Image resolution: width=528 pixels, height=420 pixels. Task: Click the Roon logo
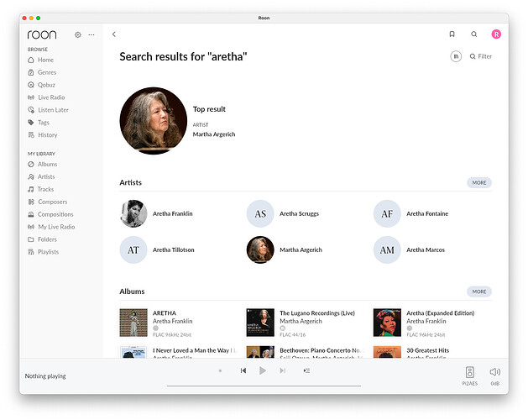42,34
